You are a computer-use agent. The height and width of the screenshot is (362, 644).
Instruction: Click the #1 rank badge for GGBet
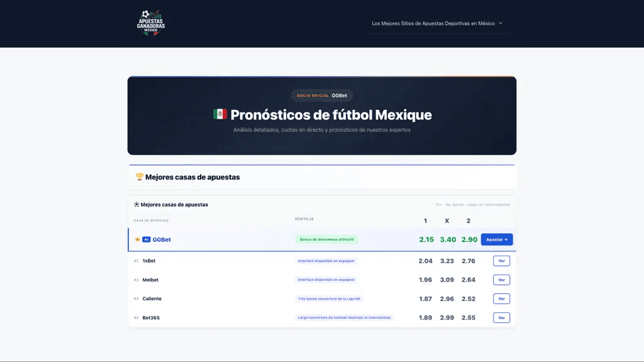[x=146, y=239]
